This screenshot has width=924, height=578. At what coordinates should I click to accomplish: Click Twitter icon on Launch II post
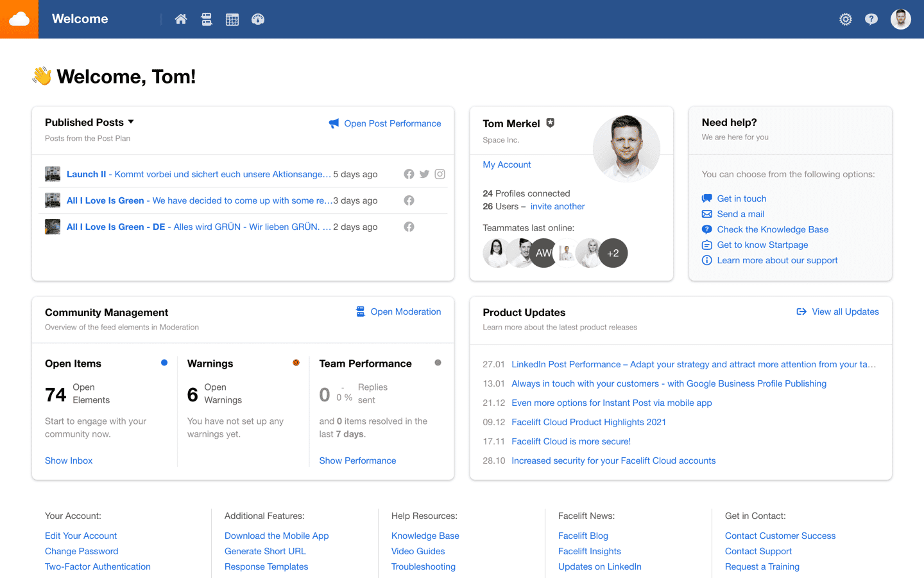(x=424, y=174)
